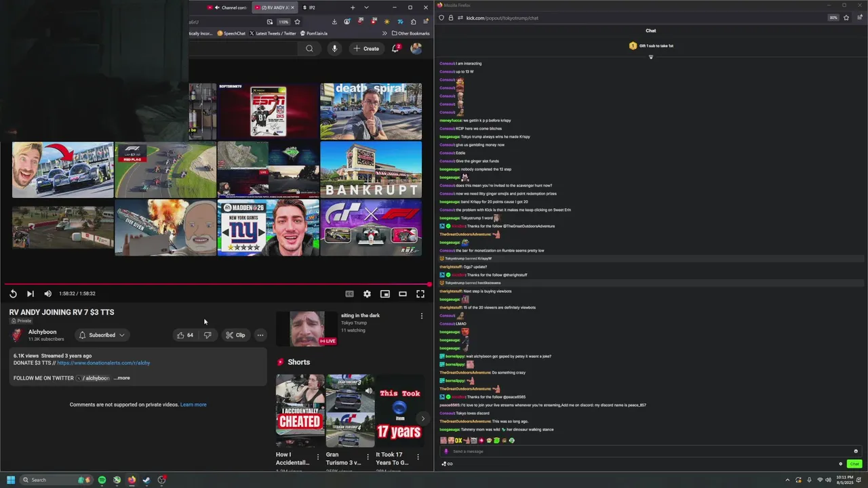Screen dimensions: 868x488
Task: Open the Alchyboon channel name link
Action: [42, 332]
